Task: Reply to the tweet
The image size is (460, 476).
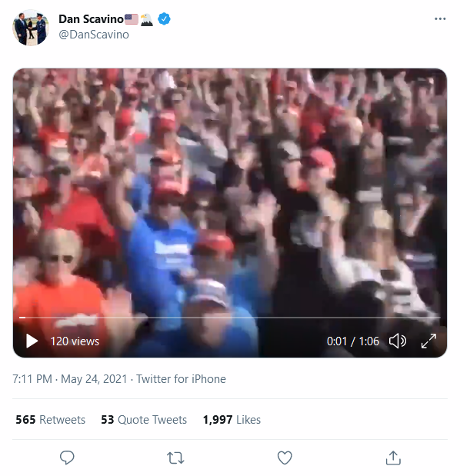Action: point(67,458)
